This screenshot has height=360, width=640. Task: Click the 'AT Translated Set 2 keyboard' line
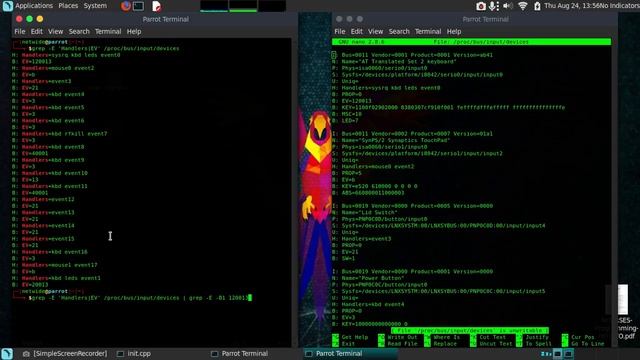tap(394, 62)
